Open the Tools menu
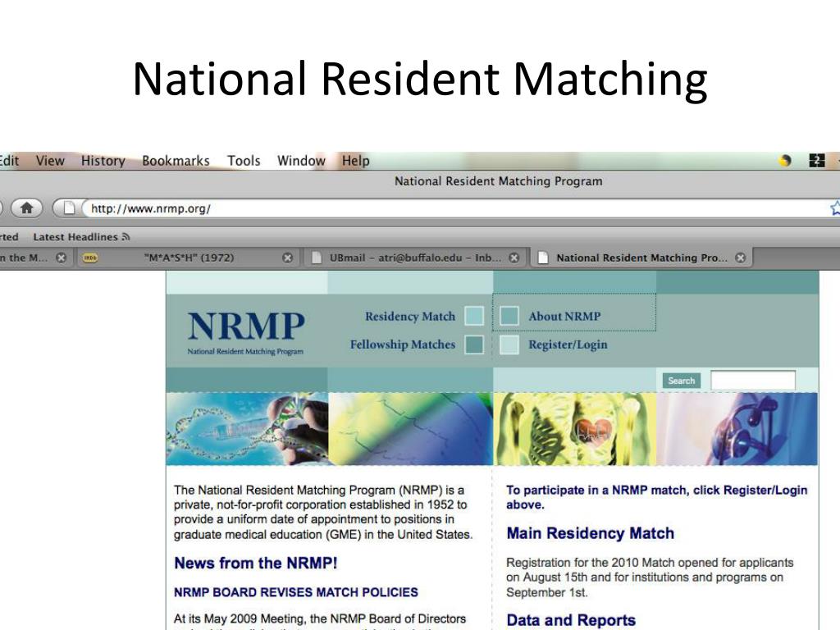840x630 pixels. coord(244,161)
